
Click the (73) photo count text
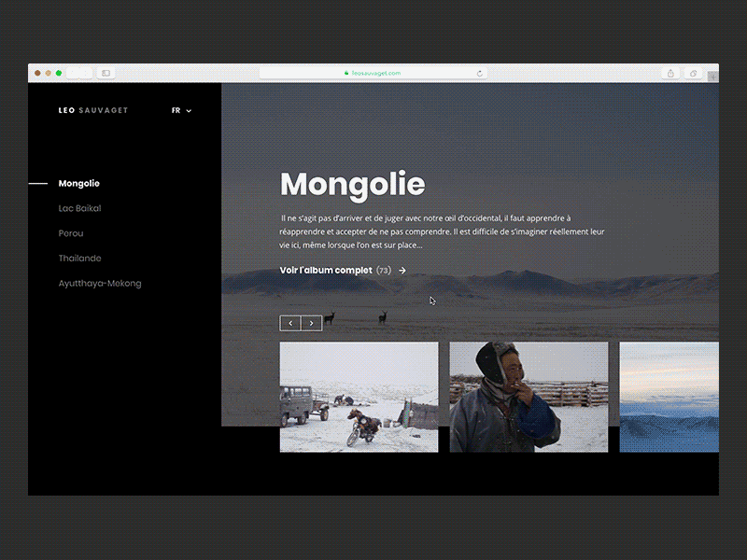tap(384, 270)
